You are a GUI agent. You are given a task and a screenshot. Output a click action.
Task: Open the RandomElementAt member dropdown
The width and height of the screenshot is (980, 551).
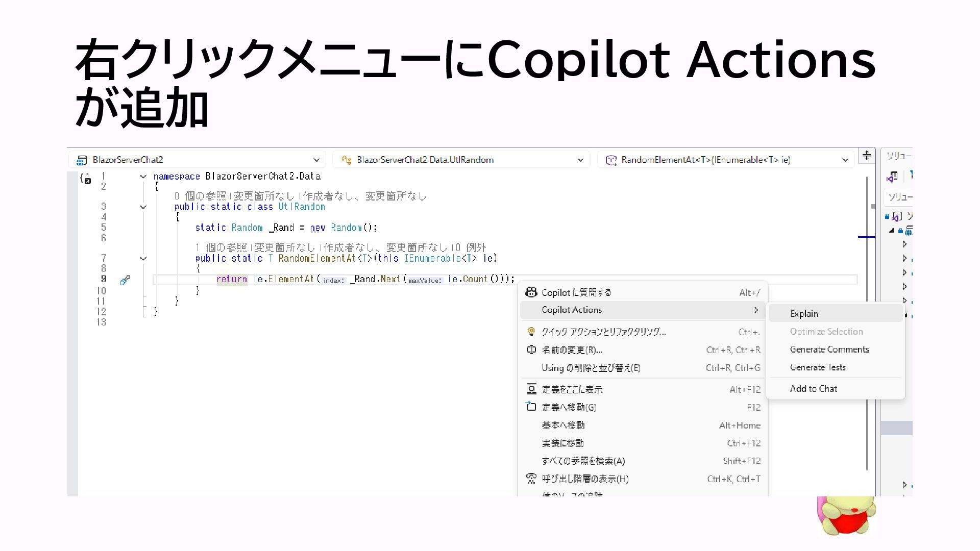pyautogui.click(x=725, y=160)
